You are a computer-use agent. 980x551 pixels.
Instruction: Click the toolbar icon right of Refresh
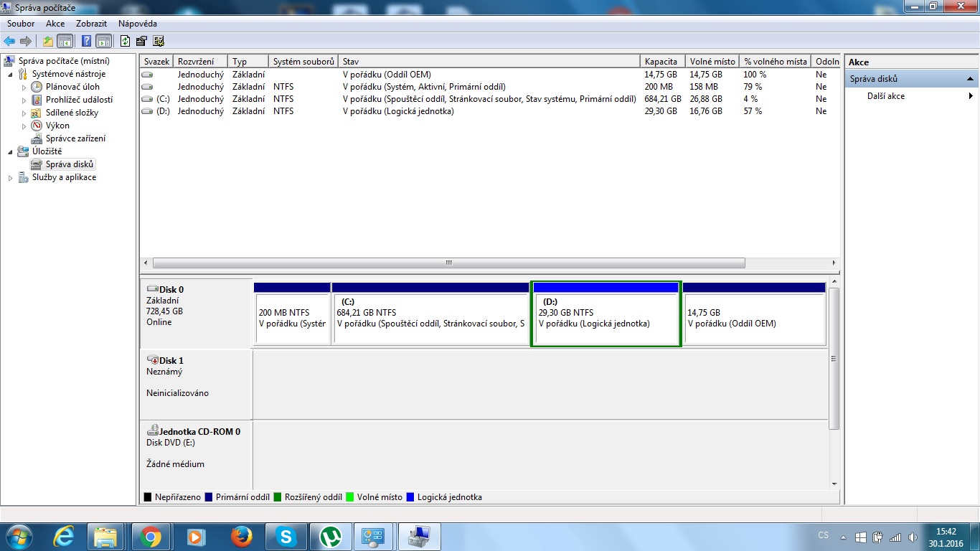141,41
